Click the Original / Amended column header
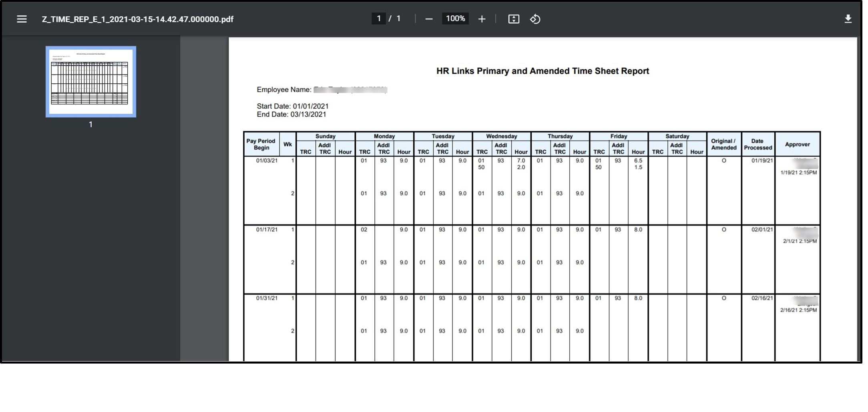Screen dimensions: 868x412 [x=723, y=144]
